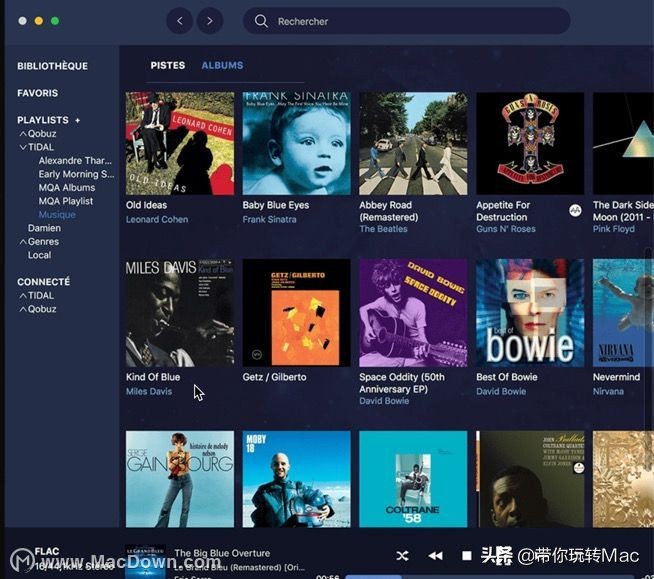Screen dimensions: 654x579
Task: Open Appetite For Destruction cover art
Action: coord(530,143)
